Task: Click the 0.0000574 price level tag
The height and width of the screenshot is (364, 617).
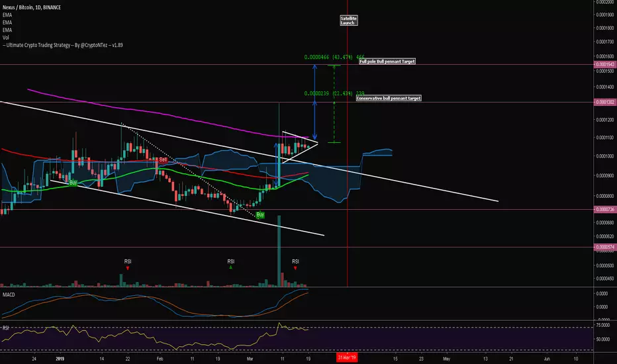Action: coord(605,247)
